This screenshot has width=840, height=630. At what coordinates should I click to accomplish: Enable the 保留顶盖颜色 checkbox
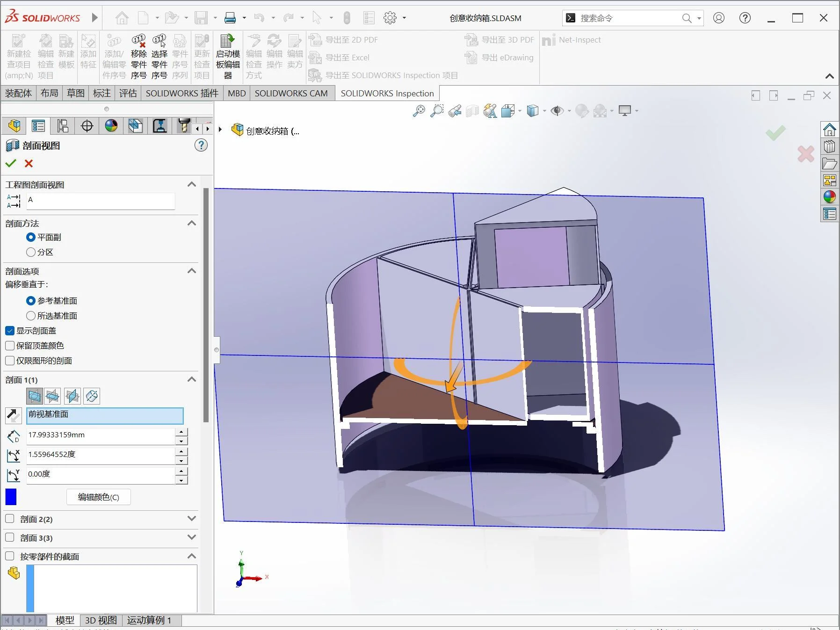9,346
